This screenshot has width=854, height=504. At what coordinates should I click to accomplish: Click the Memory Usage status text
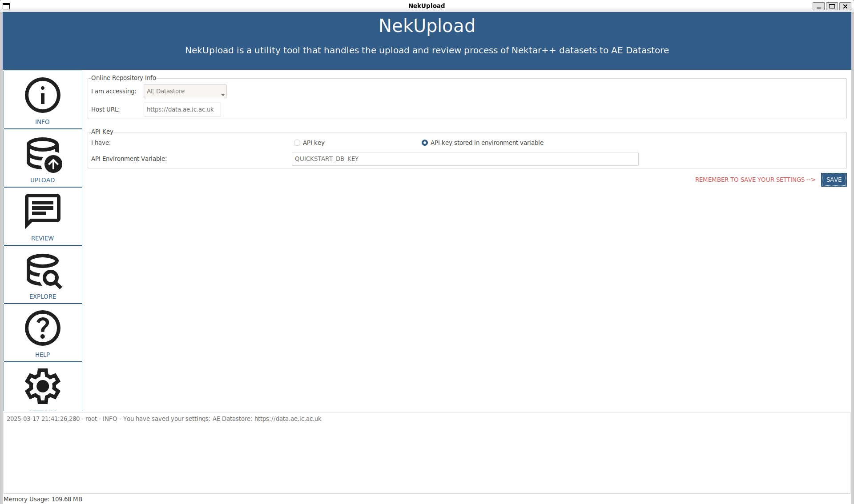[43, 499]
